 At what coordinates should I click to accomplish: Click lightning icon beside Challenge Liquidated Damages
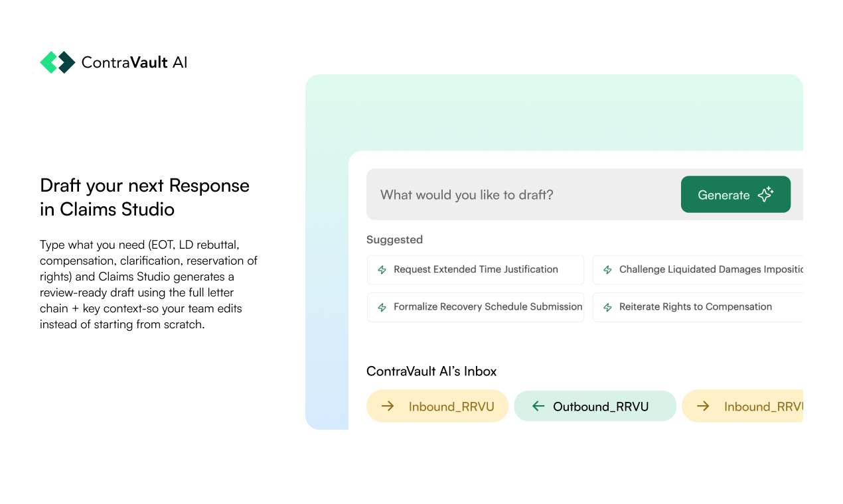(x=607, y=270)
